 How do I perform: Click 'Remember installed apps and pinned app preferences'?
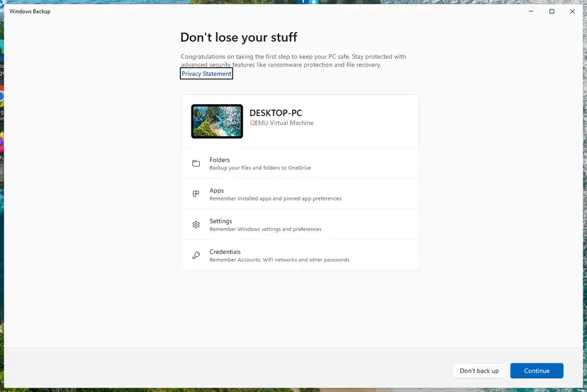tap(275, 198)
